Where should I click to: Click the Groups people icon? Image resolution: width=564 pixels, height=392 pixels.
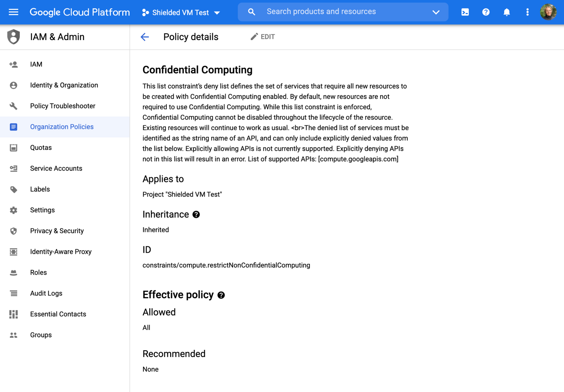tap(14, 335)
